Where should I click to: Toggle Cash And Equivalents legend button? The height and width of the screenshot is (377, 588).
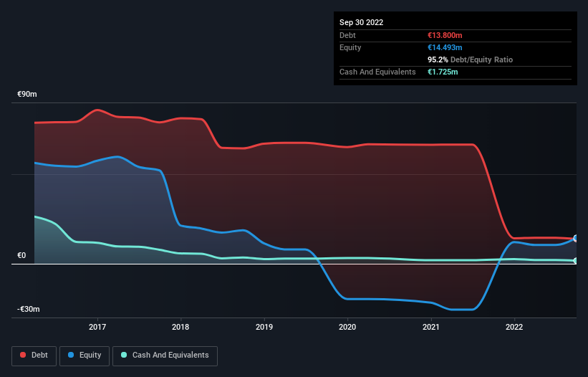coord(165,355)
